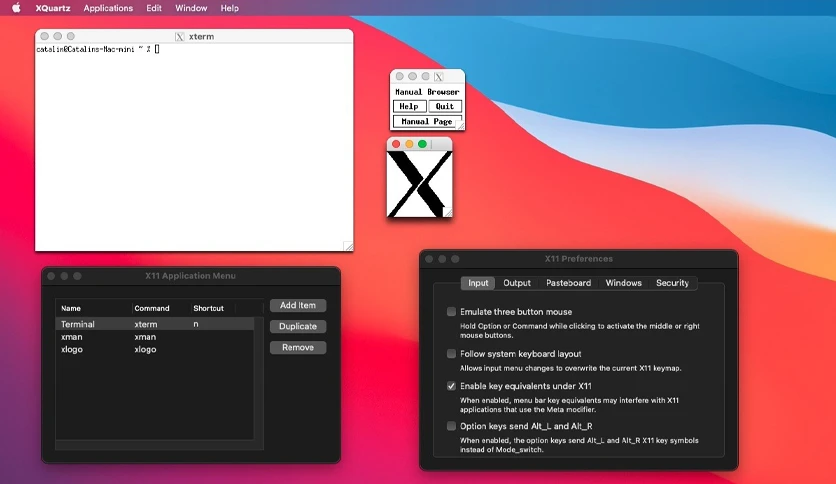Viewport: 836px width, 484px height.
Task: Click the xterm command cell
Action: tap(146, 324)
